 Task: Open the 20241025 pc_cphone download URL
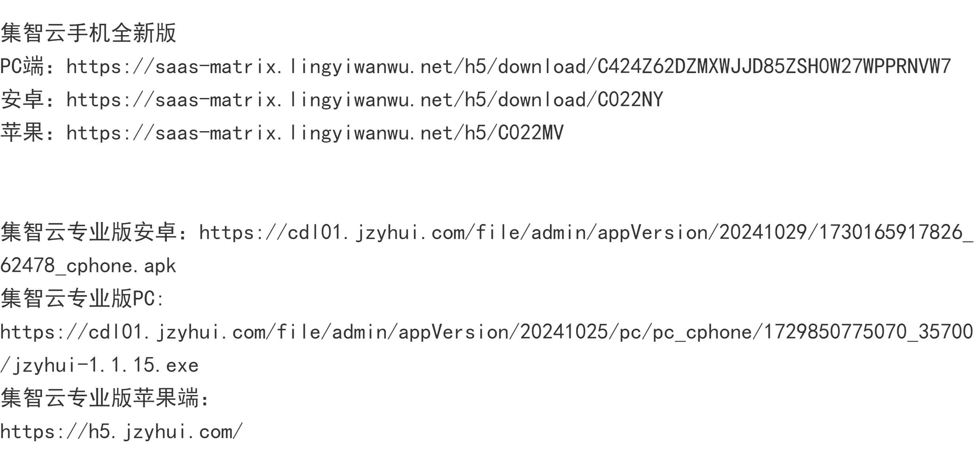[x=486, y=332]
